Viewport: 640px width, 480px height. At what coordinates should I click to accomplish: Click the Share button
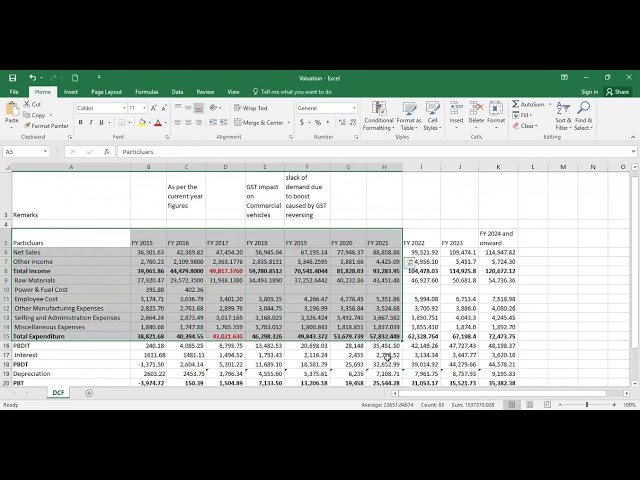click(x=618, y=92)
